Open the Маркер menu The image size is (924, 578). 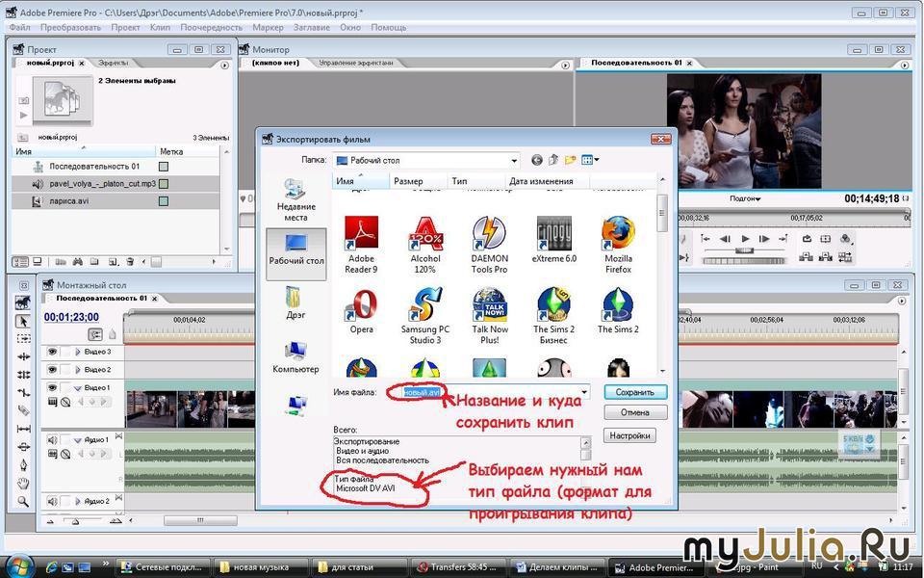(x=268, y=27)
